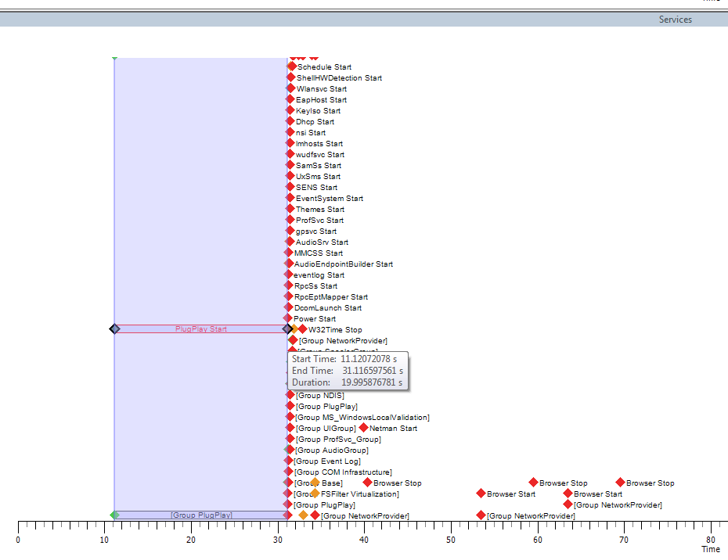Screen dimensions: 728x560
Task: Select the lmhosts Start marker
Action: 290,143
